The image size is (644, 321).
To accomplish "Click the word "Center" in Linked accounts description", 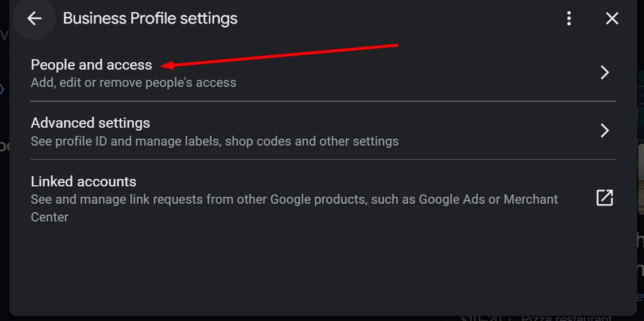I will pos(49,217).
